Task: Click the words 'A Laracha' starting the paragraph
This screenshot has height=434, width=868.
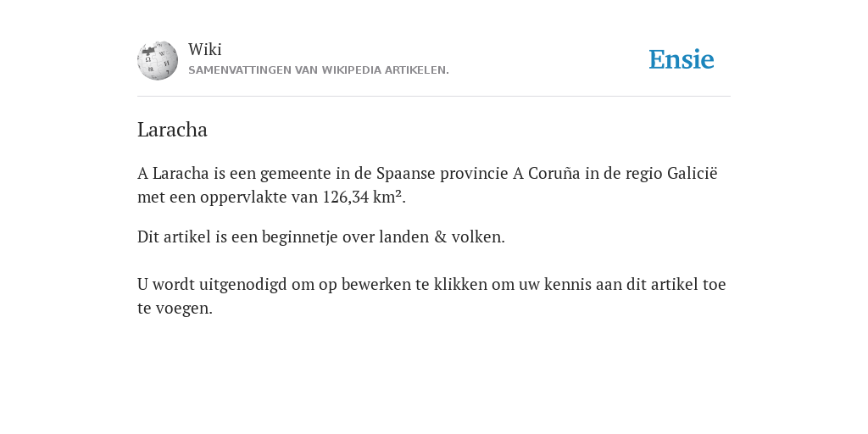Action: point(173,173)
